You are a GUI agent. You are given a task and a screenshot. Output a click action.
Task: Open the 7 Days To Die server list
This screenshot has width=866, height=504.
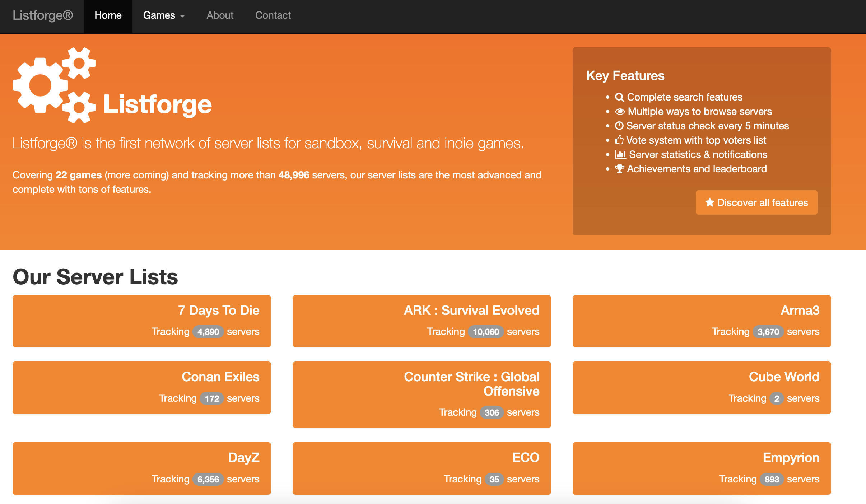pos(142,321)
